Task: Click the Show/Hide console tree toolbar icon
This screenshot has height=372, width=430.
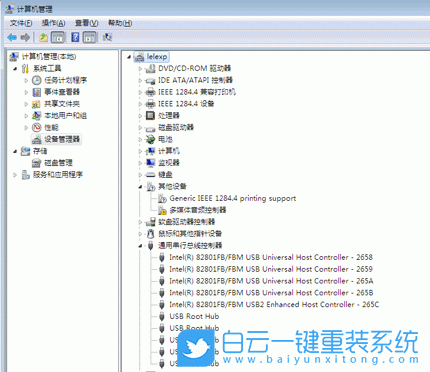Action: (58, 37)
